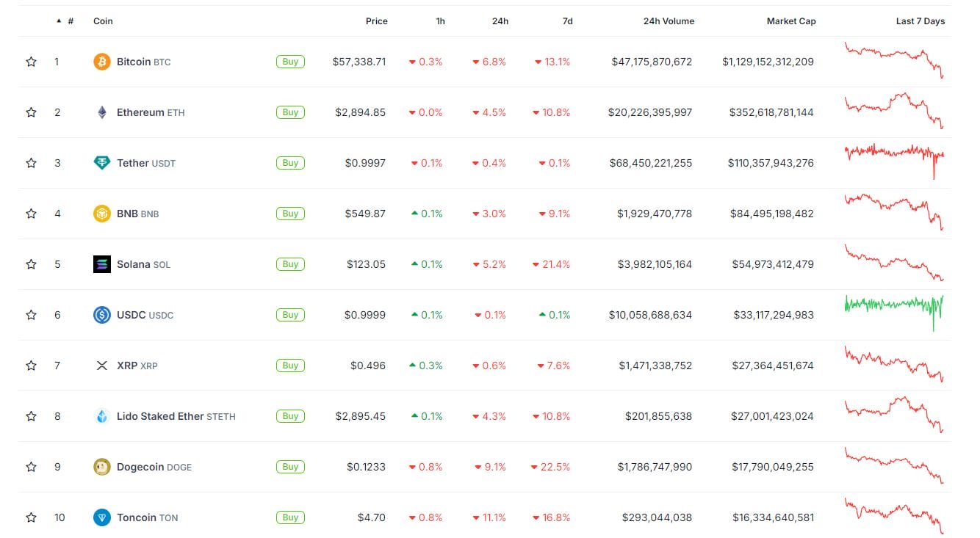This screenshot has height=538, width=980.
Task: Toggle the Toncoin favorite star
Action: pos(31,517)
